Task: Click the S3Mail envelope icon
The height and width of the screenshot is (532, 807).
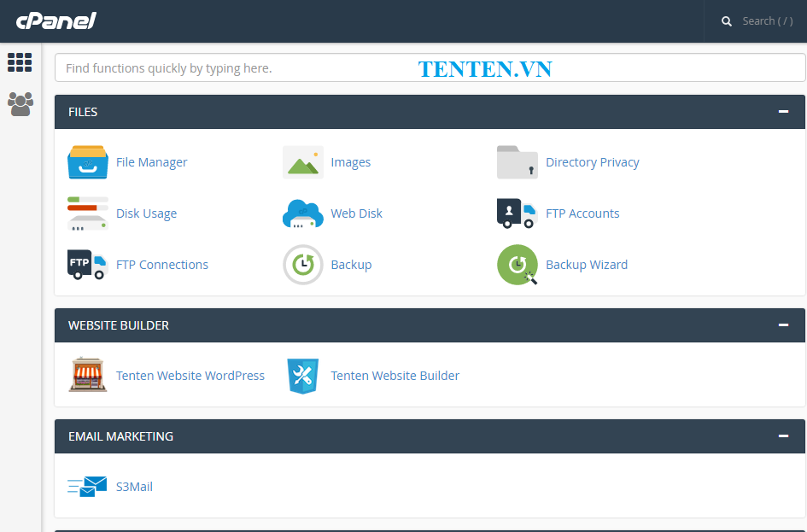Action: coord(87,486)
